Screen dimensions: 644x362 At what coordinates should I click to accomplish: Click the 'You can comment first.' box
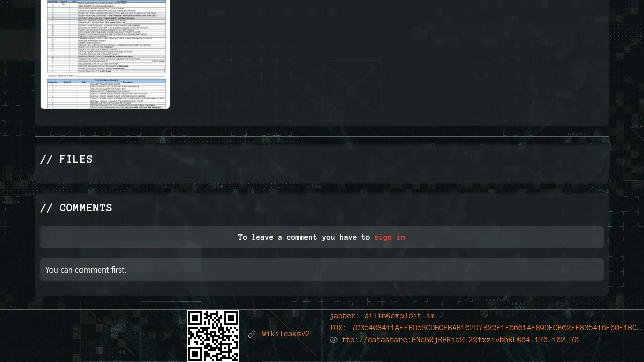tap(321, 269)
